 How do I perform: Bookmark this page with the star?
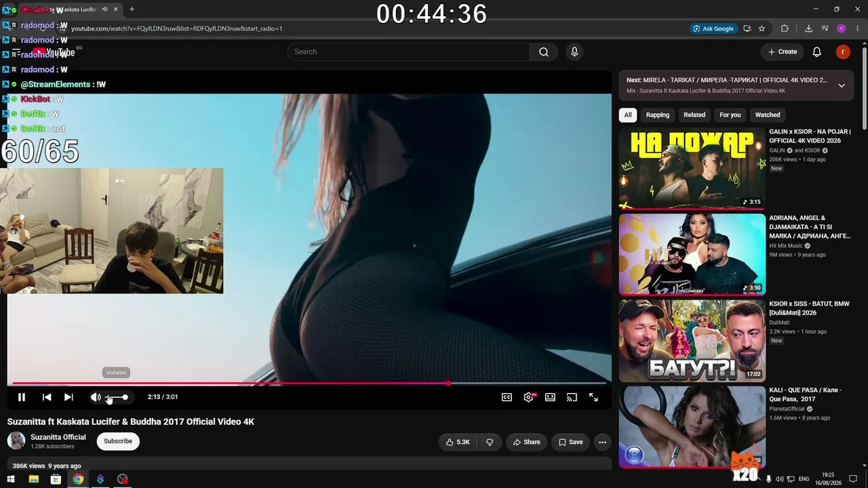pyautogui.click(x=762, y=28)
